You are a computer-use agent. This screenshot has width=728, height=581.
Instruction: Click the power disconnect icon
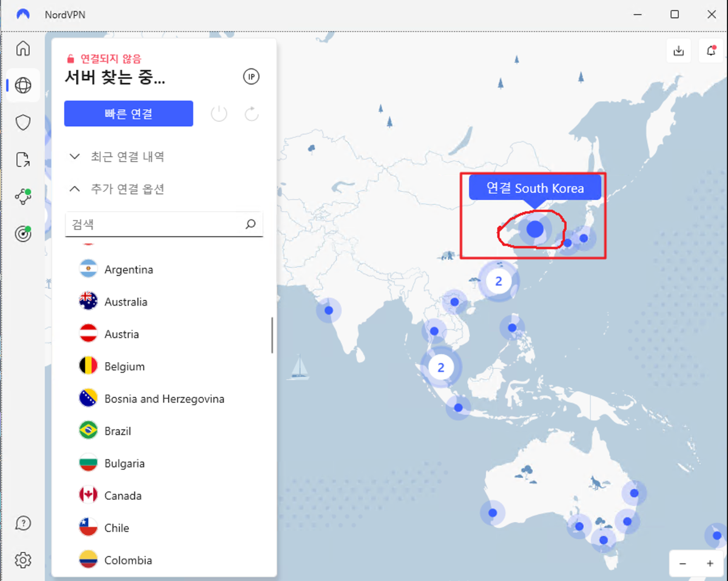coord(219,114)
